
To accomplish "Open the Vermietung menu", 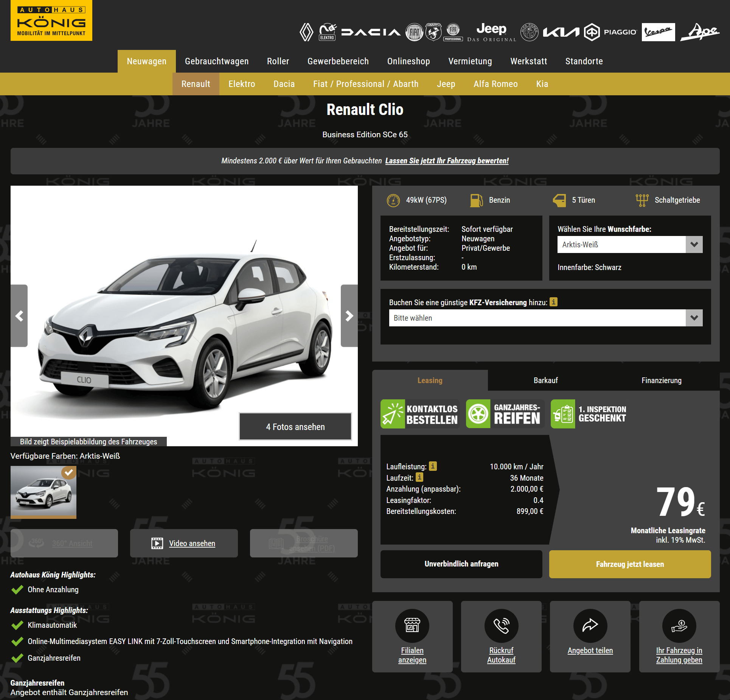I will [x=470, y=61].
